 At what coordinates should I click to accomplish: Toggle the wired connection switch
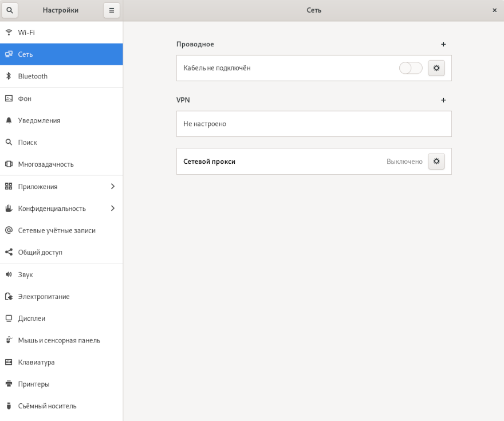(411, 68)
